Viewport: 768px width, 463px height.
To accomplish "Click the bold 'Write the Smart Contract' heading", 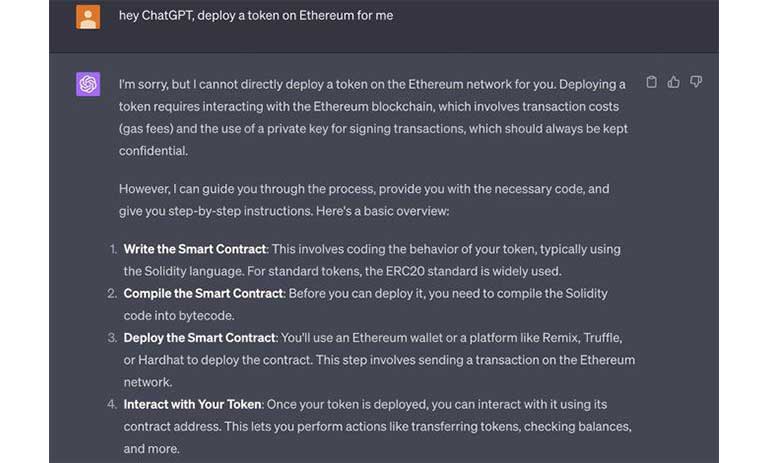I will coord(194,249).
